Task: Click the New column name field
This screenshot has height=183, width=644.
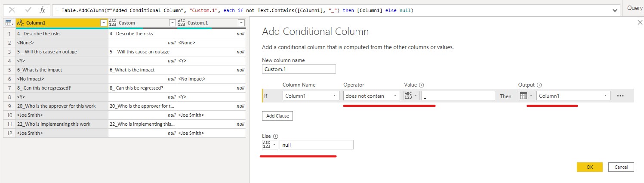Action: (299, 69)
